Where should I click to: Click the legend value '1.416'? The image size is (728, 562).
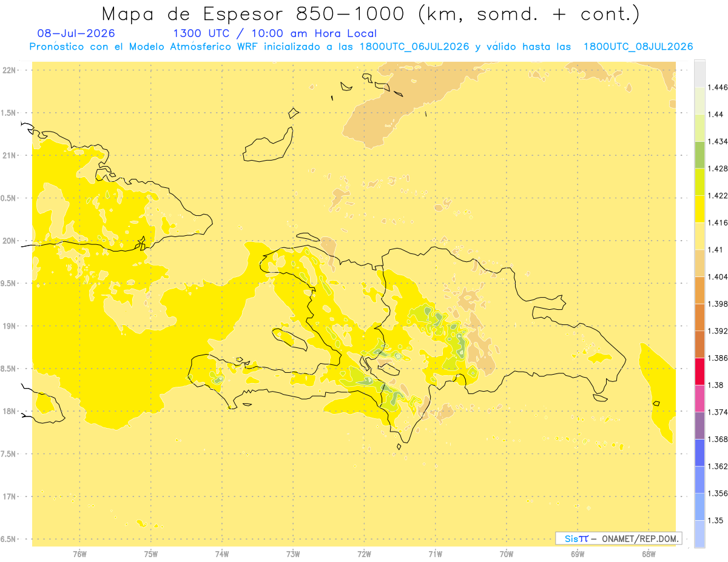pos(717,222)
